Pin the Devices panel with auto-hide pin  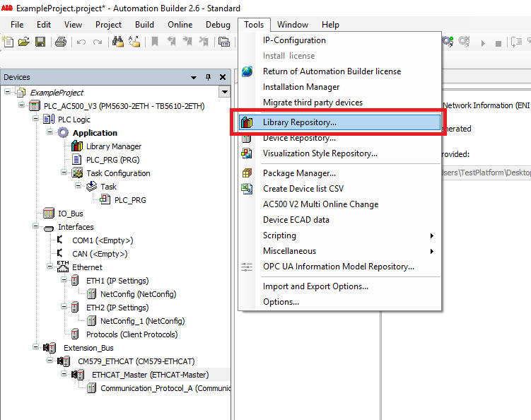[208, 77]
